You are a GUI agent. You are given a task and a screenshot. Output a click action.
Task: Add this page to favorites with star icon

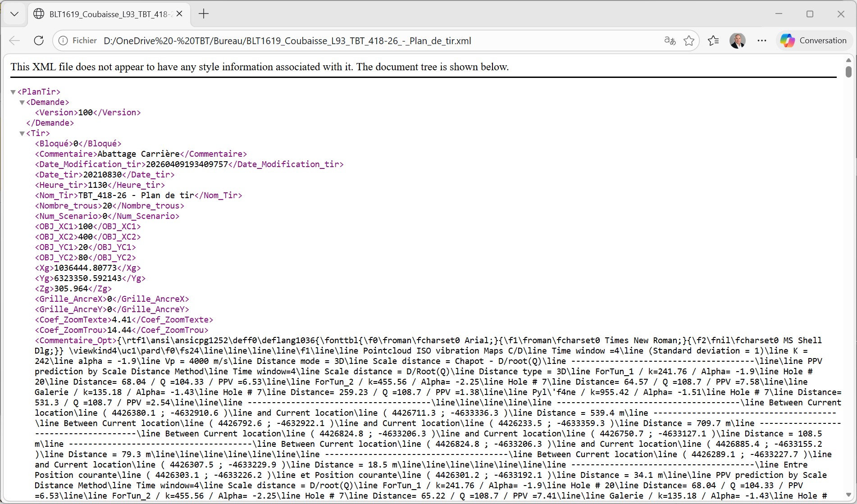click(689, 41)
